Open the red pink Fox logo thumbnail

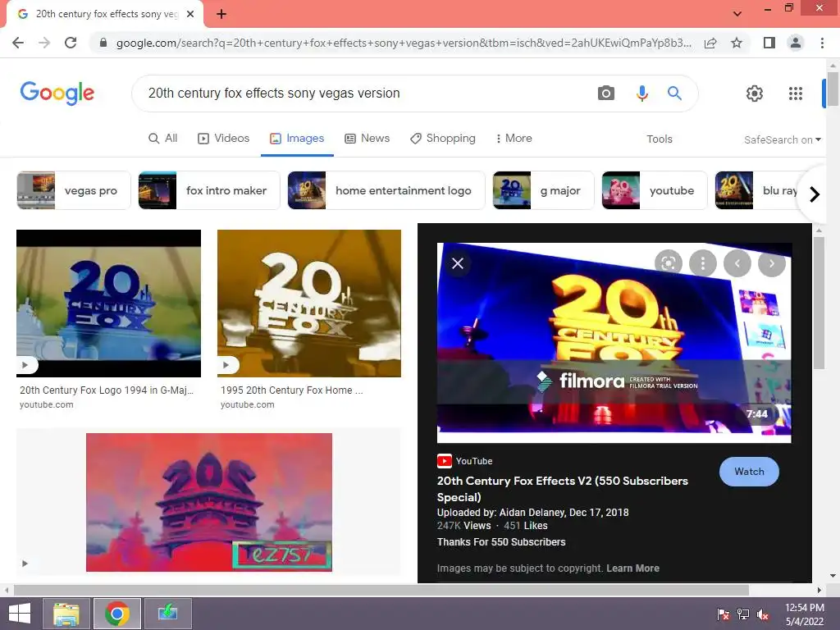[x=209, y=503]
